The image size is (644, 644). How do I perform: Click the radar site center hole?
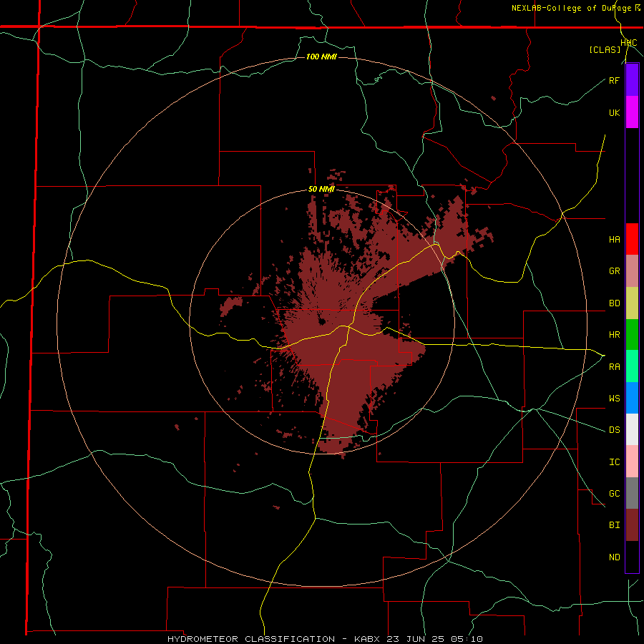322,321
